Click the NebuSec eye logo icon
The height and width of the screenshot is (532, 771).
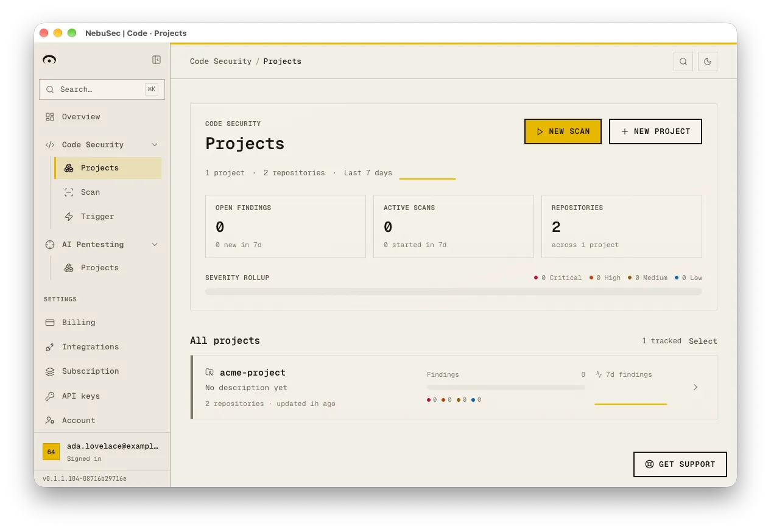49,60
